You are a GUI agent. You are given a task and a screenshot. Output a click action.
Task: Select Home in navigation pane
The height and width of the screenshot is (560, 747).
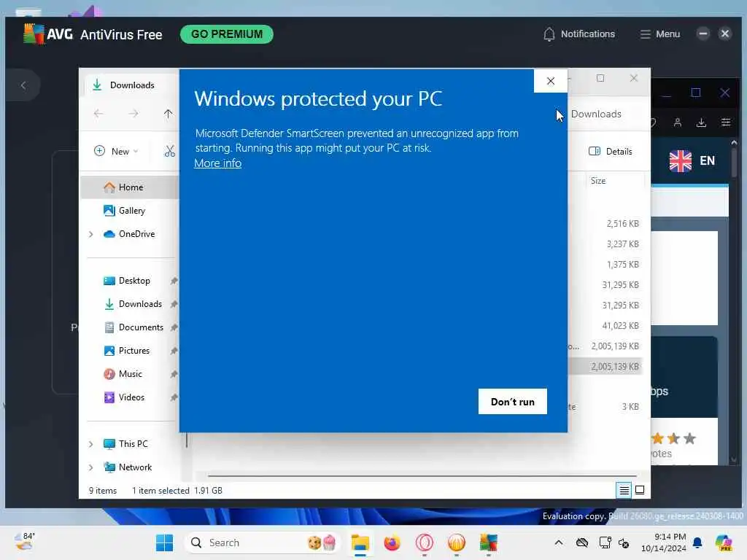130,187
